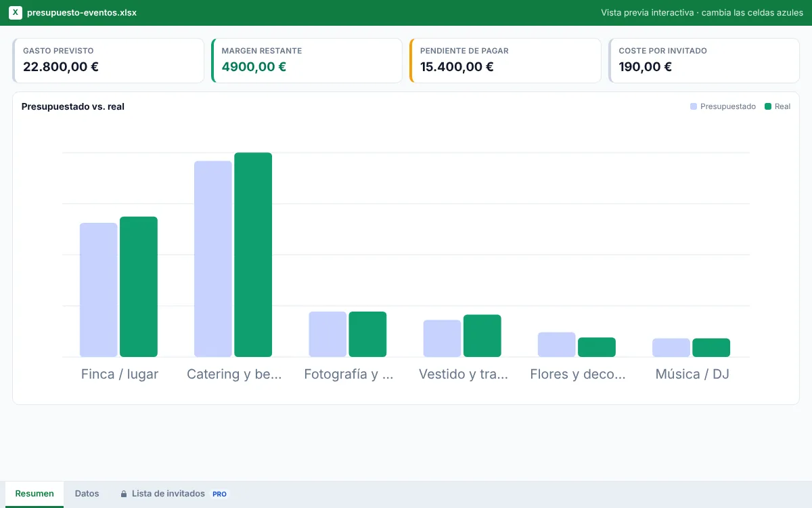Click the green real bar for Flores
The width and height of the screenshot is (812, 508).
click(597, 347)
